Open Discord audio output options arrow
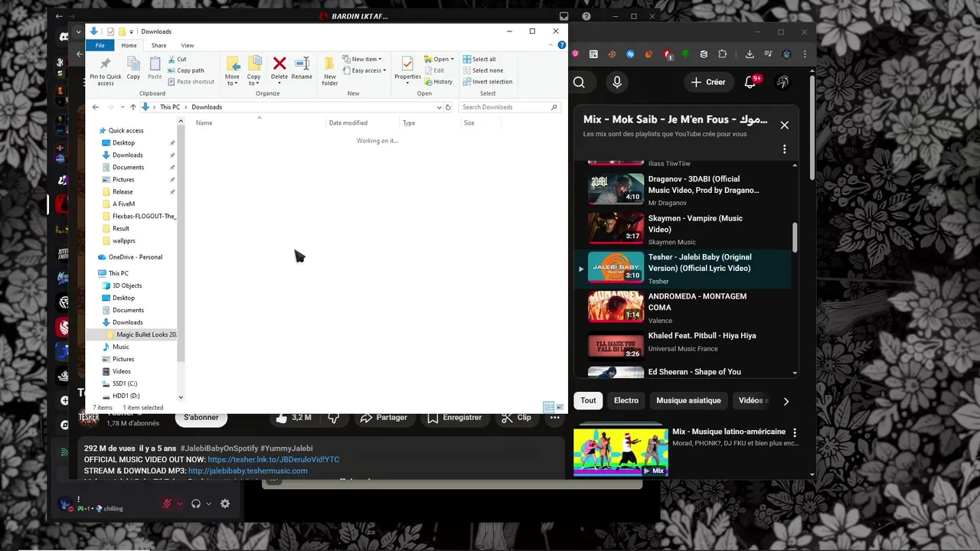This screenshot has width=980, height=551. coord(208,504)
